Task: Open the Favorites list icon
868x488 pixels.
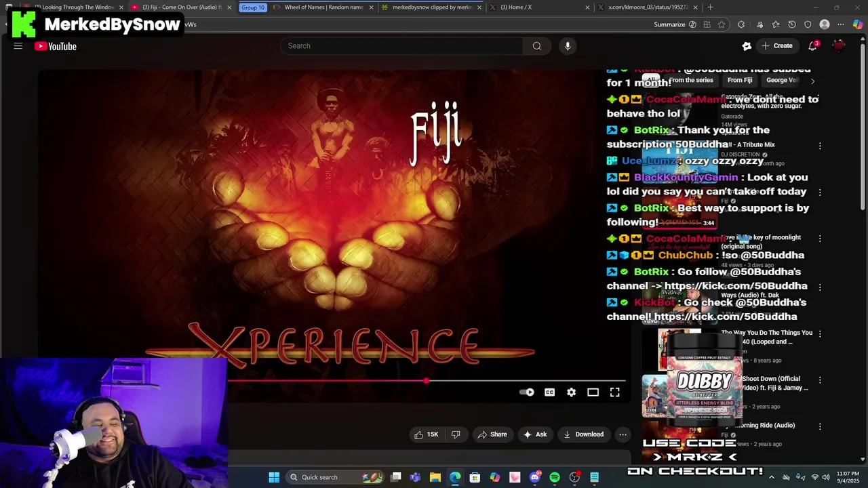Action: click(x=776, y=24)
